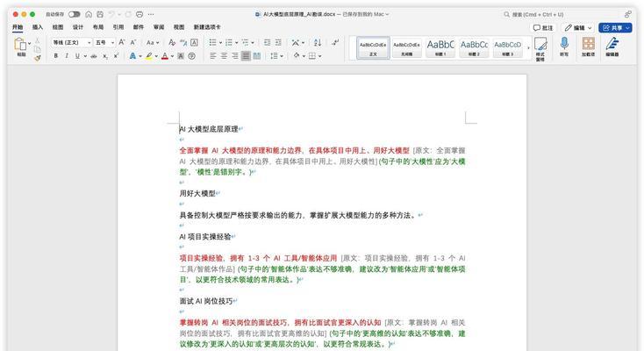
Task: Show paragraph marks icon
Action: tap(335, 42)
